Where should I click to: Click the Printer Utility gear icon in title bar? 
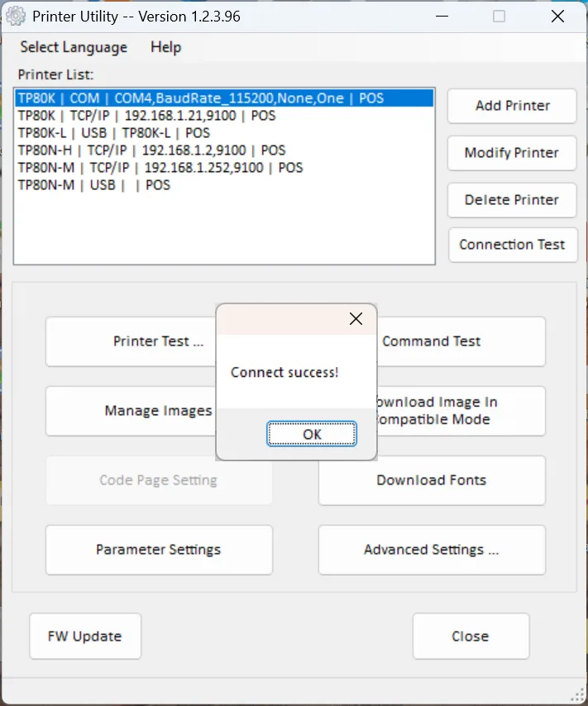(x=16, y=17)
